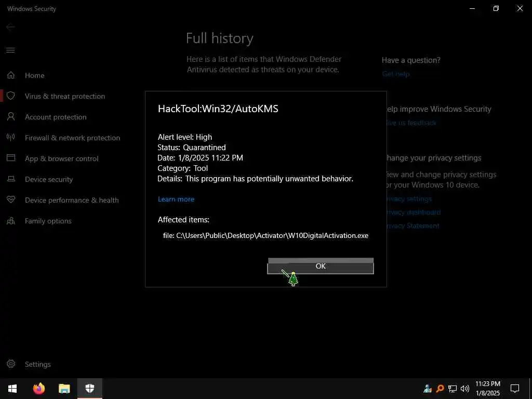Open the Action Center notification icon
Image resolution: width=532 pixels, height=399 pixels.
(x=515, y=389)
